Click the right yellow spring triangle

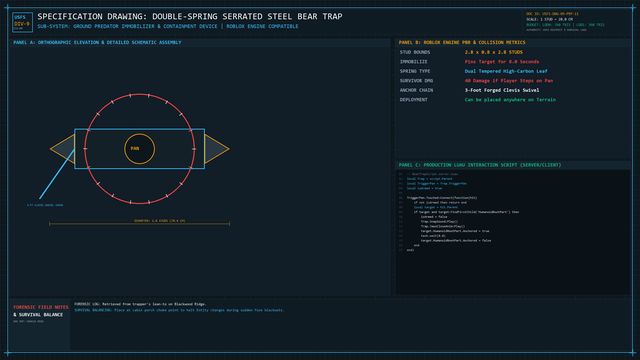[217, 149]
